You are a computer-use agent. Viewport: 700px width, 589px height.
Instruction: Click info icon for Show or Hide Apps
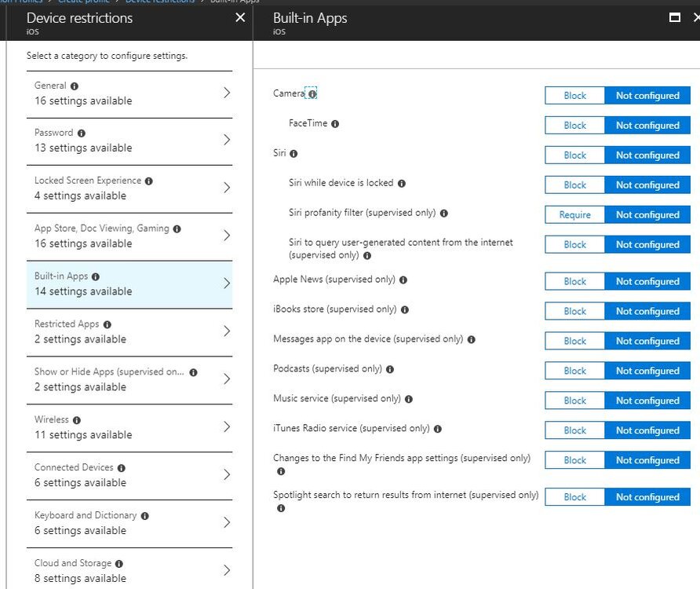(193, 372)
